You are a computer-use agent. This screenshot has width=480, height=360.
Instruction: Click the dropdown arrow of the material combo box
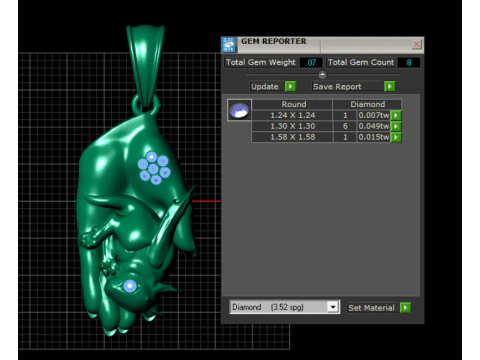(x=333, y=307)
